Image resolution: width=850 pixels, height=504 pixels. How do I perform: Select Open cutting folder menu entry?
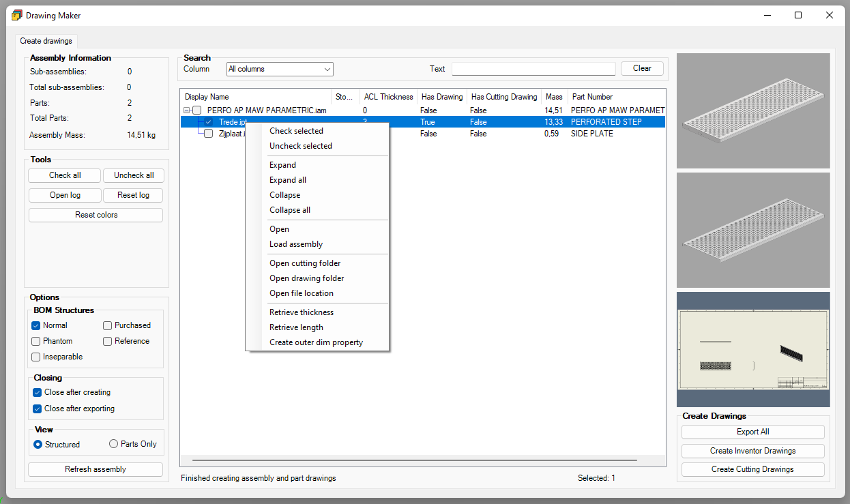[x=305, y=263]
